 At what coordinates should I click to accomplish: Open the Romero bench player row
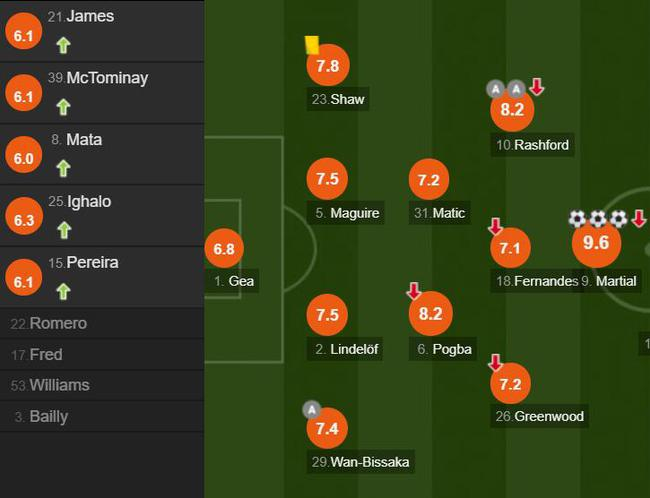[x=102, y=324]
